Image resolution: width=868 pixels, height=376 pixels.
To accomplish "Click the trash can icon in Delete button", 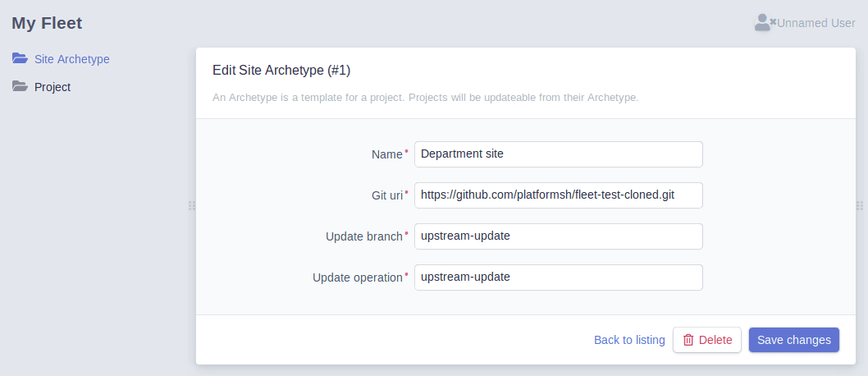I will pos(688,340).
